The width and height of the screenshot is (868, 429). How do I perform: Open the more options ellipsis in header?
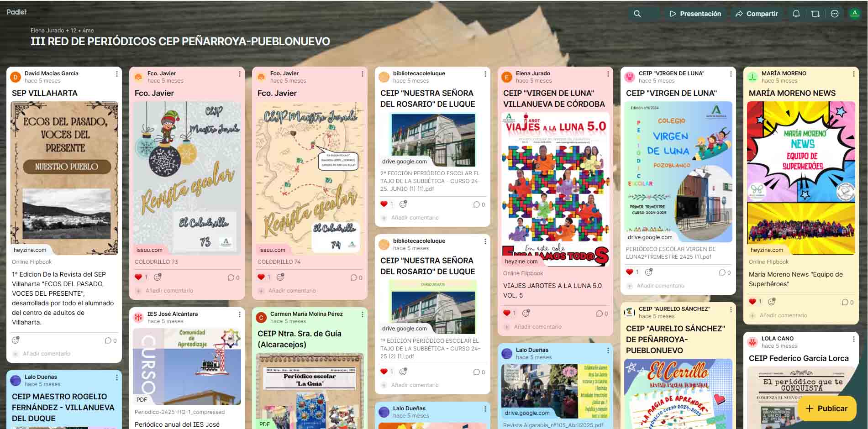pos(835,14)
